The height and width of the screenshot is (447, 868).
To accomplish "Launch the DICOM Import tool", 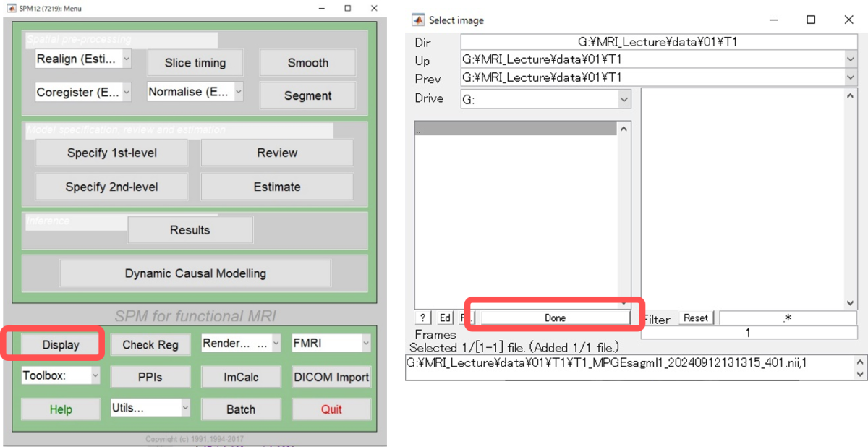I will coord(331,377).
